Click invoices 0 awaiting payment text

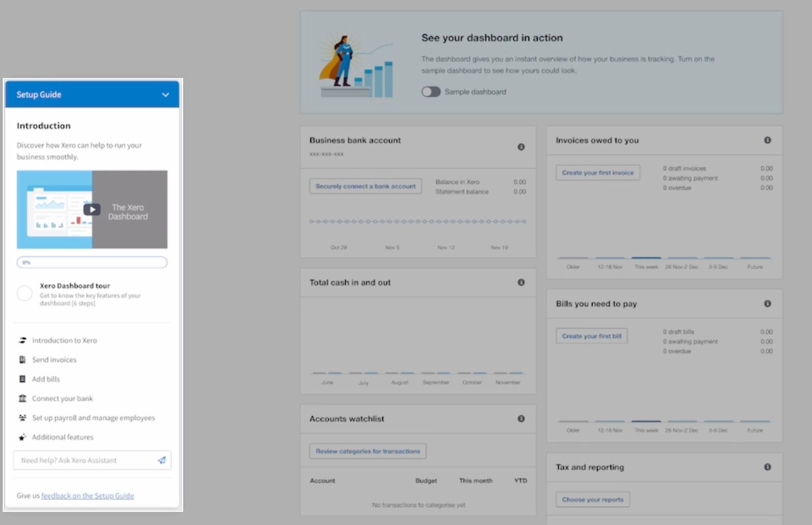pyautogui.click(x=690, y=178)
